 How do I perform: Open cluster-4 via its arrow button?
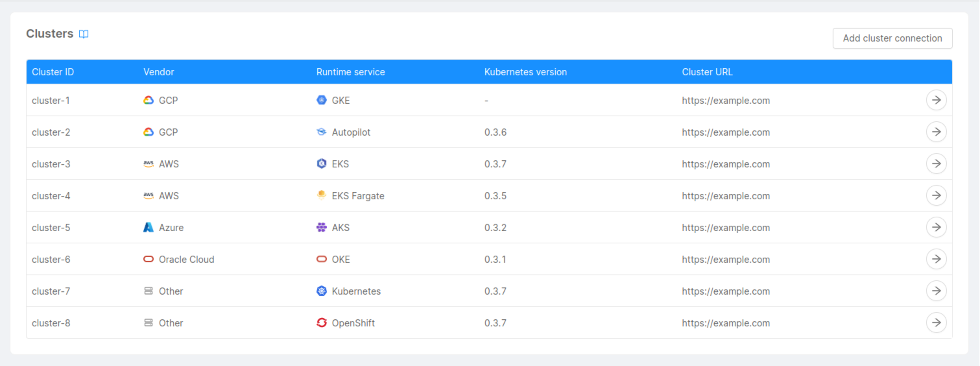pos(936,196)
